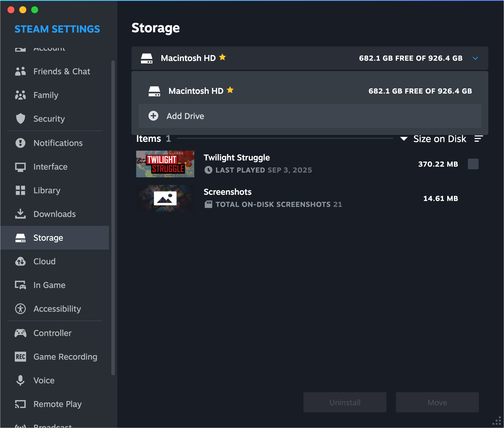Click the 370.22 MB size value
Image resolution: width=504 pixels, height=428 pixels.
[x=438, y=164]
